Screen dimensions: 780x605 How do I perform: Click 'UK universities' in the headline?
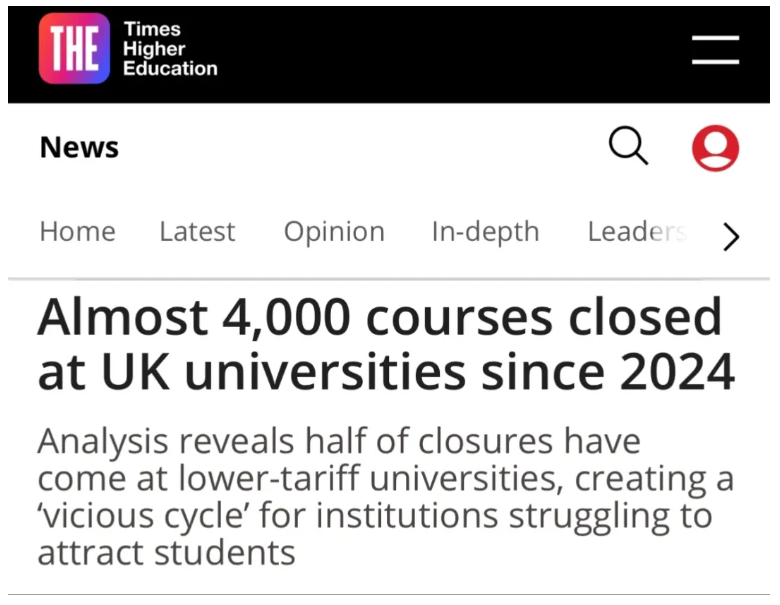pyautogui.click(x=283, y=373)
